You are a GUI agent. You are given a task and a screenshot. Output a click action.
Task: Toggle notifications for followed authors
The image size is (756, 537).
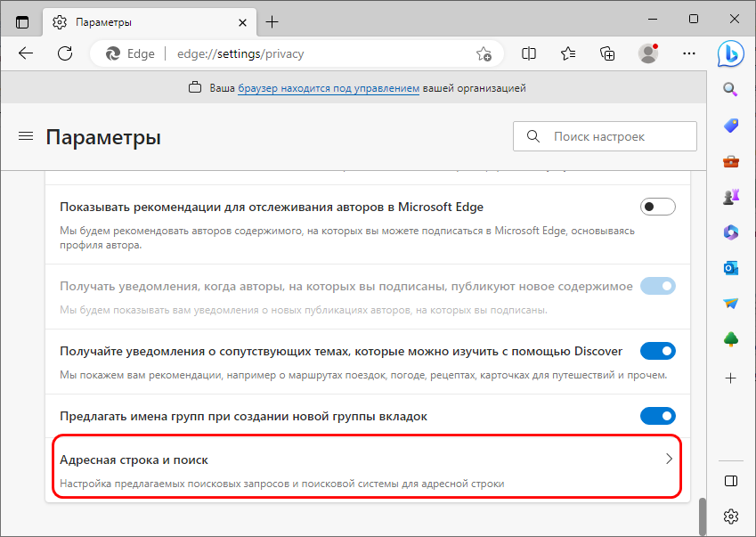[658, 286]
